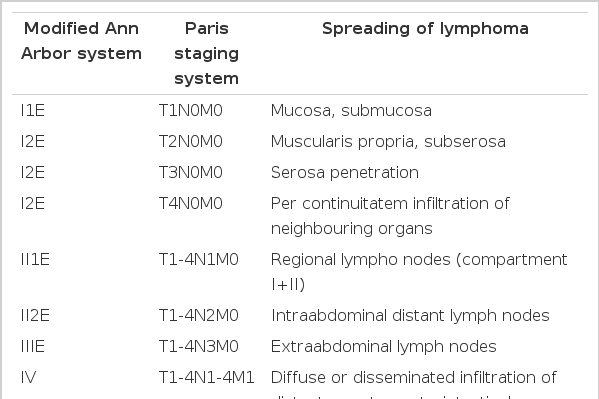Click 'Extraabdominal lymph nodes' text
The height and width of the screenshot is (399, 599).
(384, 347)
